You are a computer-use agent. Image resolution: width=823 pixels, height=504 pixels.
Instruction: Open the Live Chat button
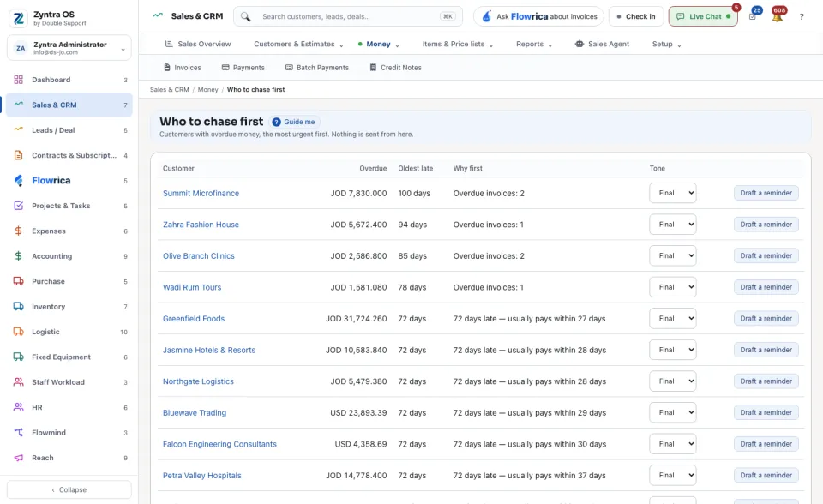pyautogui.click(x=703, y=17)
